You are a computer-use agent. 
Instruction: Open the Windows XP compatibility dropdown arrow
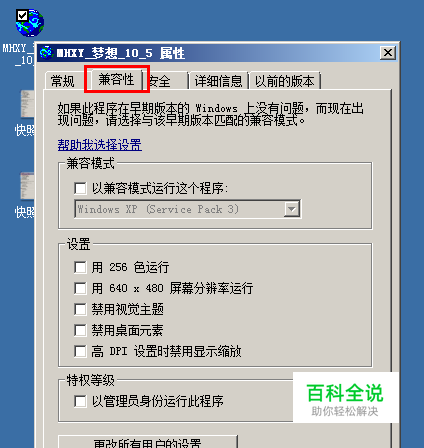[x=292, y=209]
